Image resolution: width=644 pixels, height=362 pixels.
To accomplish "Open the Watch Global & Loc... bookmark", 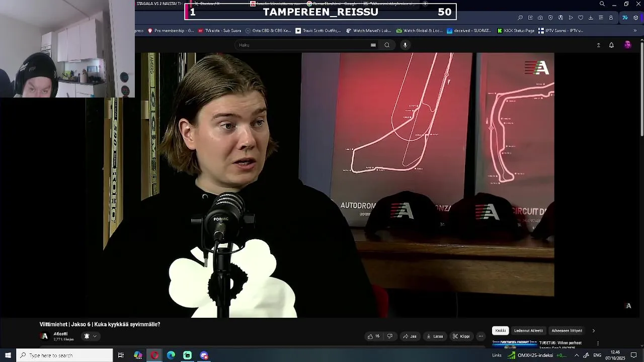I will (419, 31).
